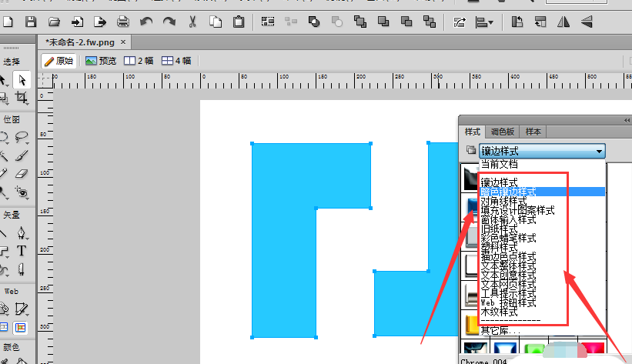This screenshot has height=364, width=632.
Task: Group the selected objects
Action: (268, 22)
